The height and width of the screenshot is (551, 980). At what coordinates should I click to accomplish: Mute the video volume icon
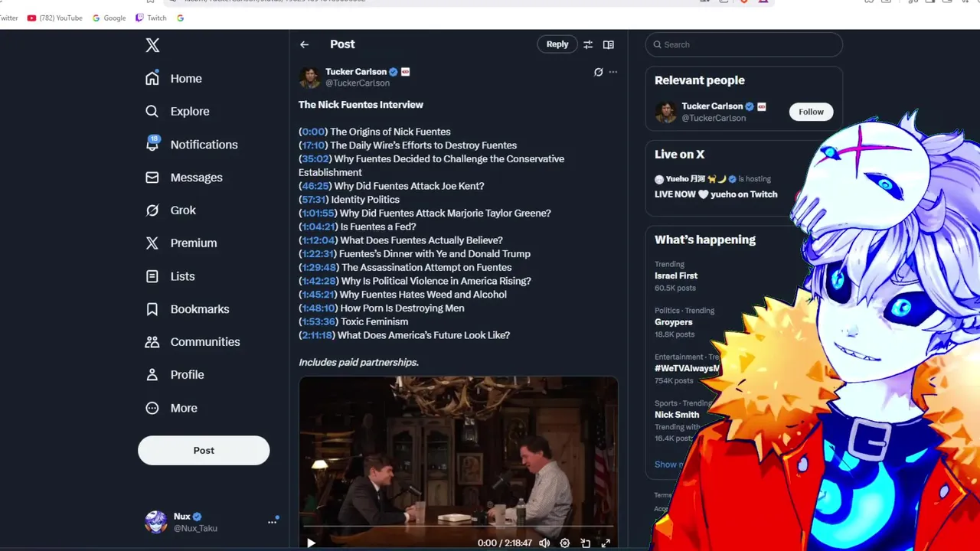point(544,543)
